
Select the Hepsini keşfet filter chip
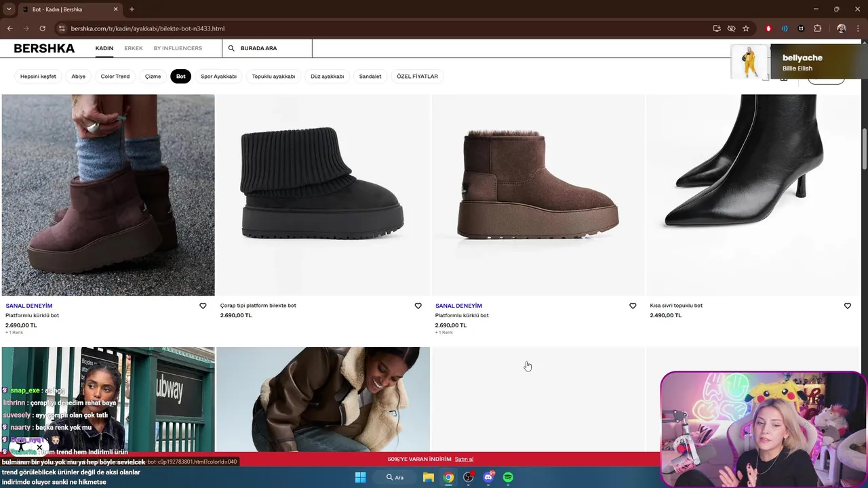pos(38,77)
